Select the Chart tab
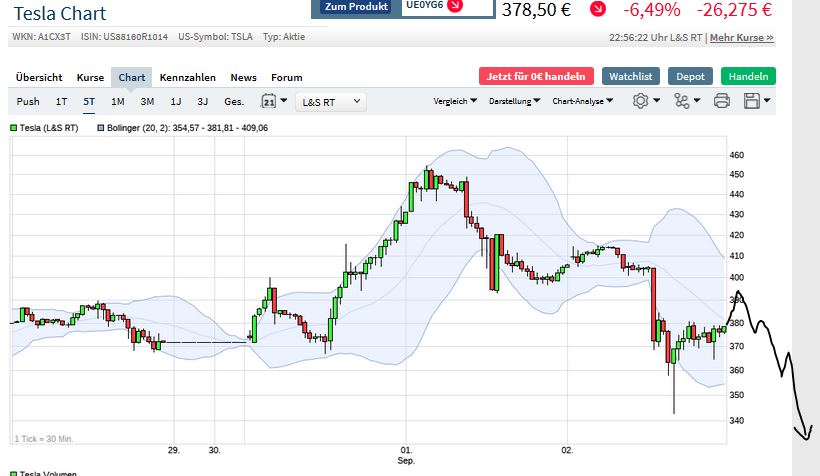The width and height of the screenshot is (820, 476). [131, 77]
